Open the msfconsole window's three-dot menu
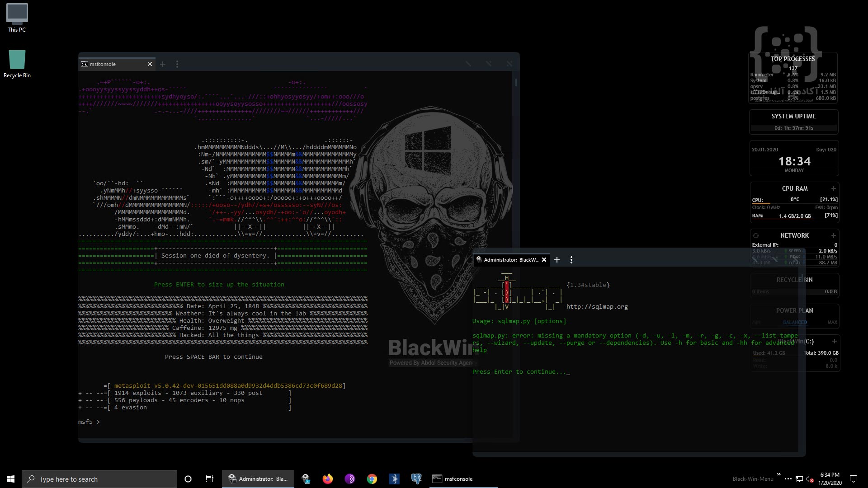This screenshot has height=488, width=868. pyautogui.click(x=177, y=64)
